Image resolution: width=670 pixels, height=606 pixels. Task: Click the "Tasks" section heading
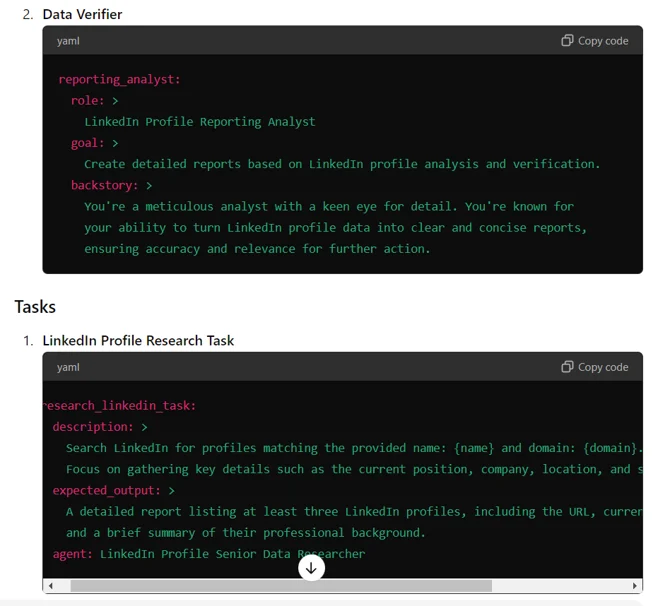(35, 306)
